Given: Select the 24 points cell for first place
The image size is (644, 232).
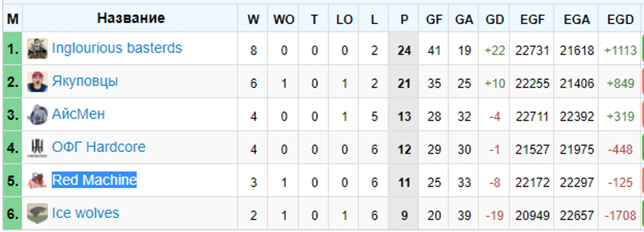Looking at the screenshot, I should pos(404,50).
